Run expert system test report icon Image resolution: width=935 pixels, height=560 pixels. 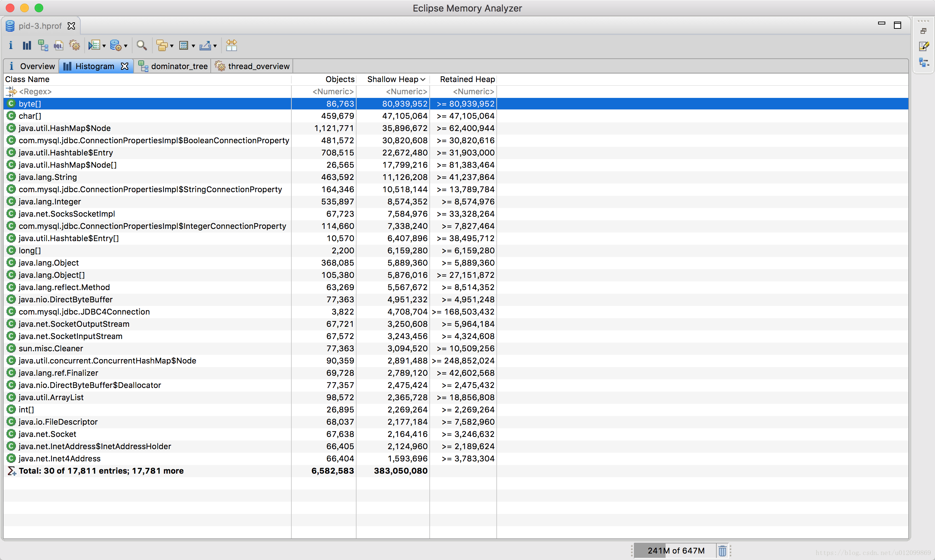coord(94,46)
